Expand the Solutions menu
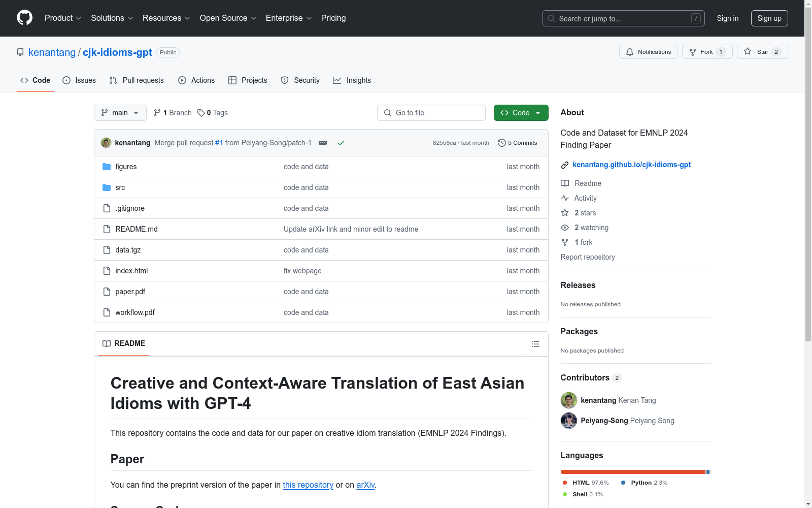Screen dimensions: 812x508 pos(112,18)
